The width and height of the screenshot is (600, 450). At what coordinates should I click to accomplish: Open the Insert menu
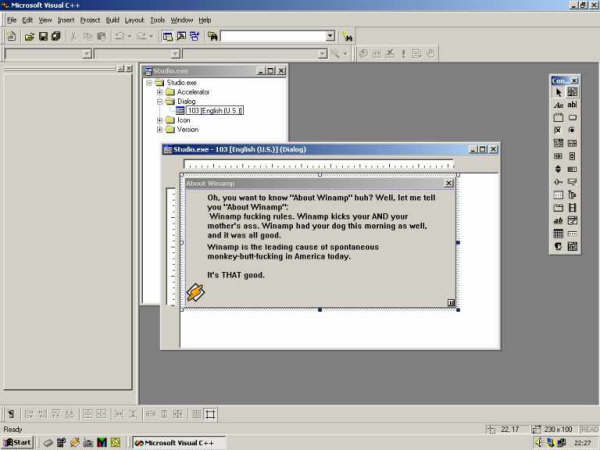point(66,20)
